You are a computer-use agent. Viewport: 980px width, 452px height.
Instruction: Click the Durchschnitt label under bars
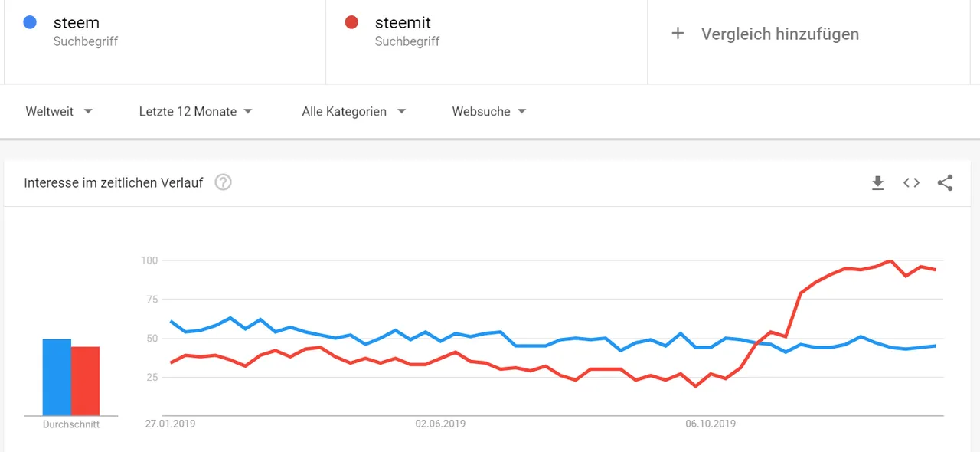click(71, 424)
